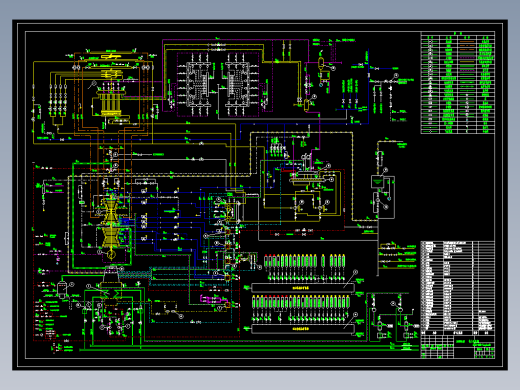Select the lower white header bar with yellow label

pos(303,329)
